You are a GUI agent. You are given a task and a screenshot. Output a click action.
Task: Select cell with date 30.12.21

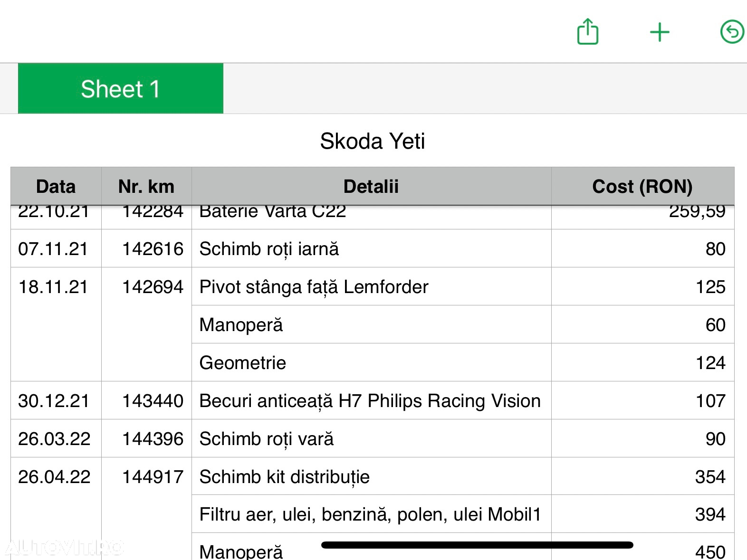click(56, 400)
